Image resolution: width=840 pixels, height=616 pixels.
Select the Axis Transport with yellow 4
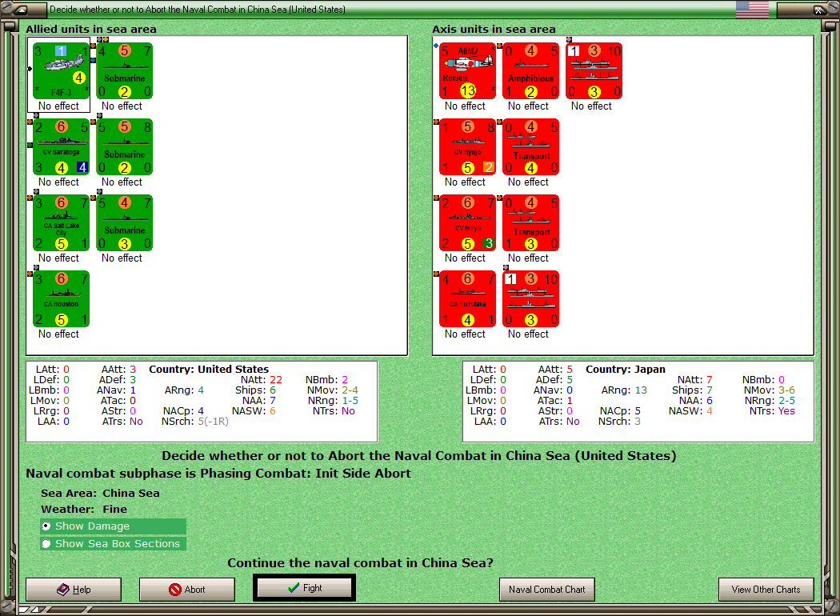click(x=531, y=147)
